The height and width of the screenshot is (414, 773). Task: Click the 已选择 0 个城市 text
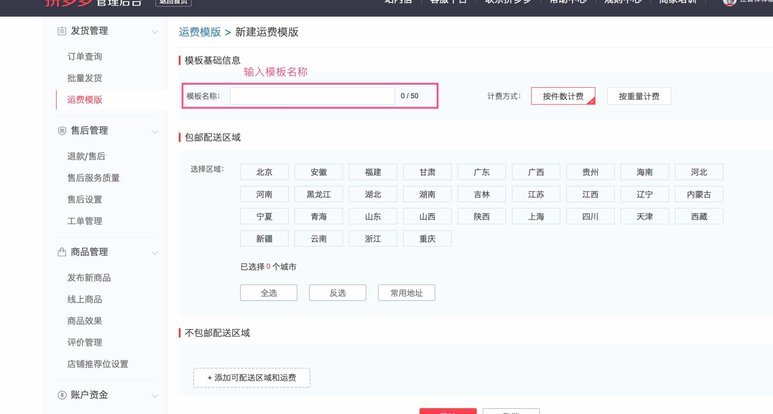click(x=268, y=267)
